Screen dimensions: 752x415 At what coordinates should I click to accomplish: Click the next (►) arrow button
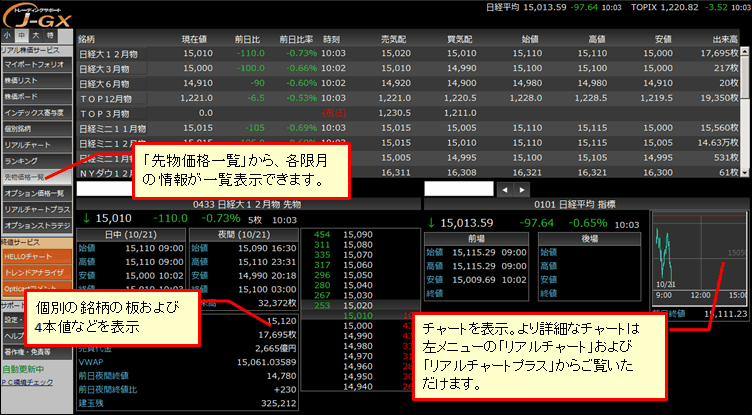[521, 190]
